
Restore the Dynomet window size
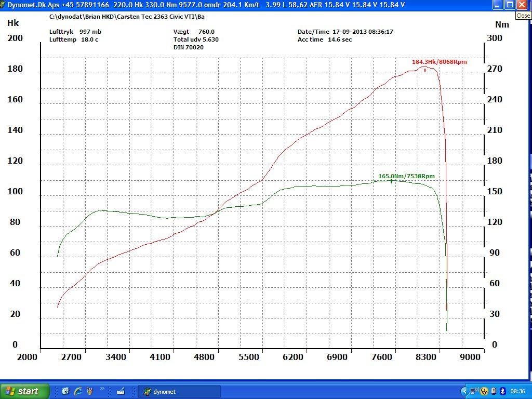[x=510, y=5]
